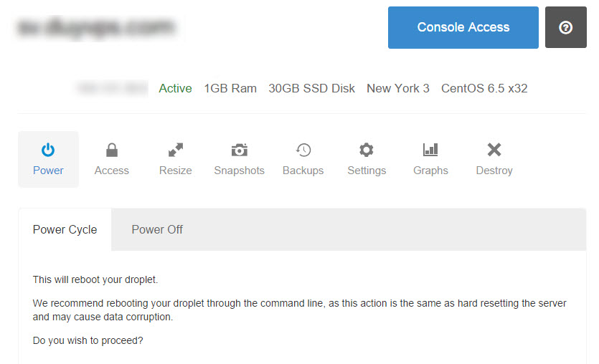
Task: Click the blurred IP address
Action: tap(113, 89)
